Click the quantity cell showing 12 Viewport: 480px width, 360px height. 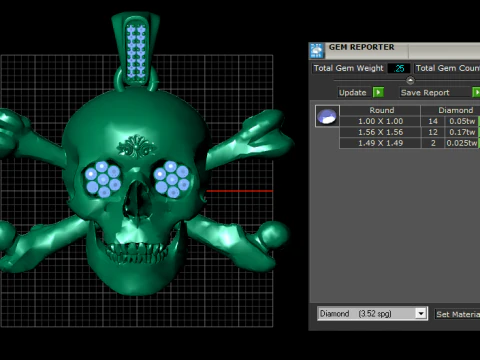[433, 132]
